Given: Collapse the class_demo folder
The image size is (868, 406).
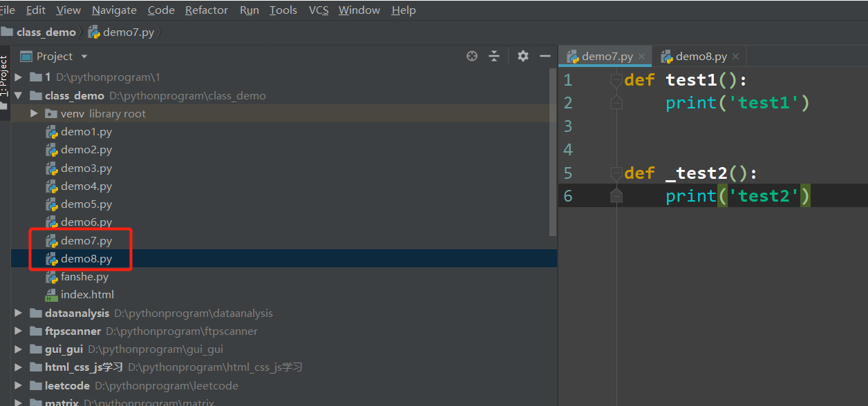Looking at the screenshot, I should click(19, 95).
